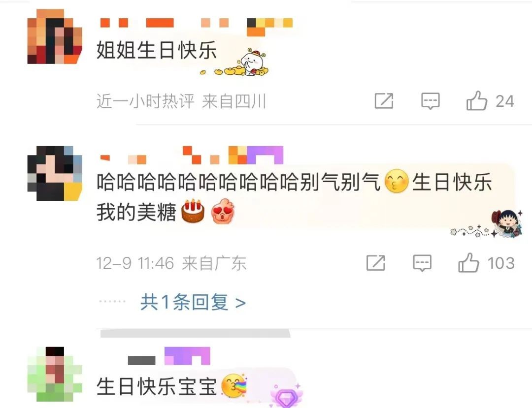The height and width of the screenshot is (408, 532).
Task: Open third commenter's username
Action: 169,356
